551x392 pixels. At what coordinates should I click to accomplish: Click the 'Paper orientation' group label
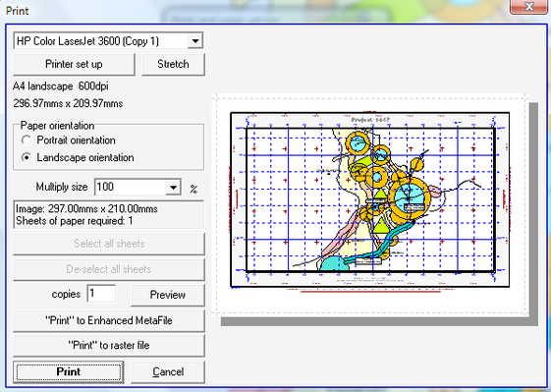(57, 126)
